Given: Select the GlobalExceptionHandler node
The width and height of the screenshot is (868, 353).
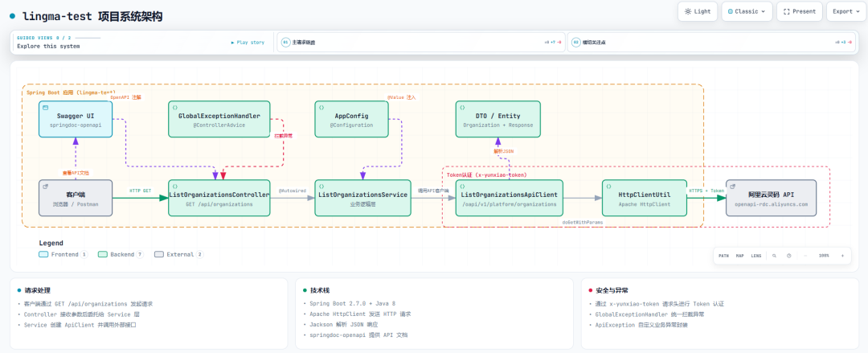Looking at the screenshot, I should point(219,118).
